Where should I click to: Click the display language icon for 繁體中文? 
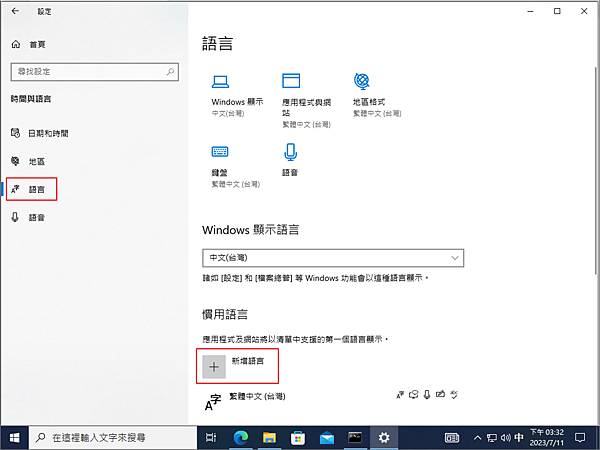pos(400,395)
